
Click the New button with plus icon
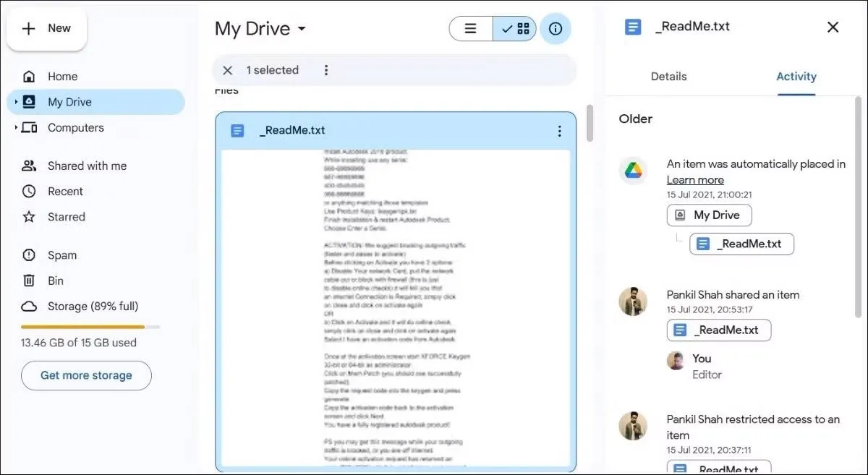tap(47, 29)
